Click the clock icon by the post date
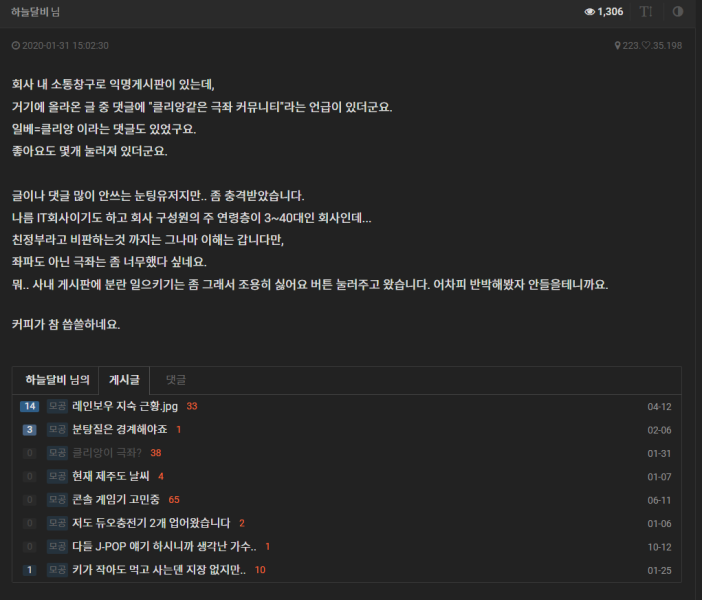Viewport: 702px width, 600px height. [16, 45]
